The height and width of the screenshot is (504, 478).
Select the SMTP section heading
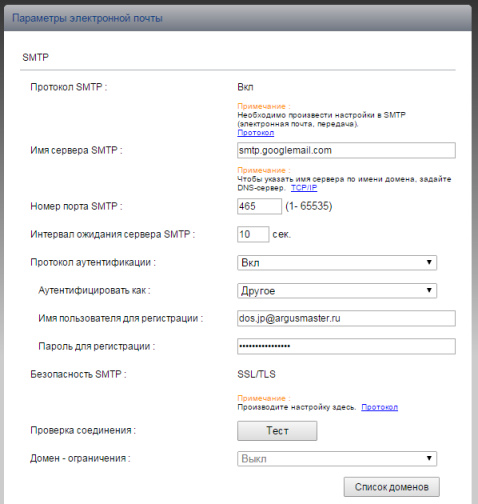pyautogui.click(x=35, y=57)
